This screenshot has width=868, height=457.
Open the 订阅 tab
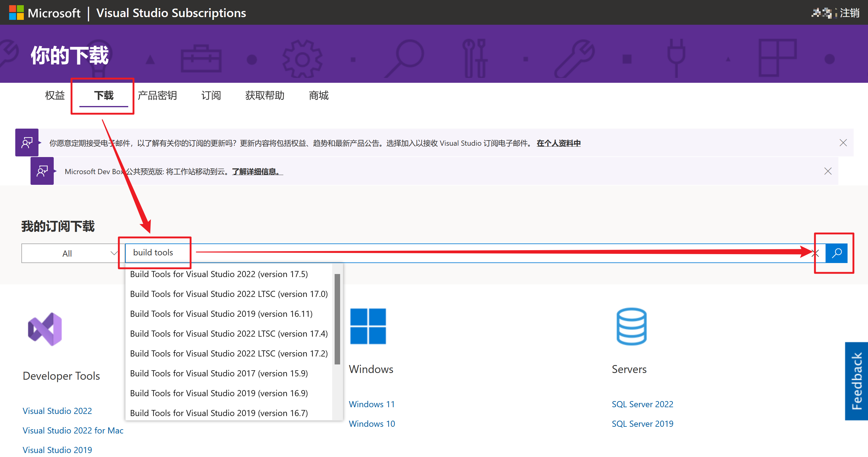tap(211, 95)
